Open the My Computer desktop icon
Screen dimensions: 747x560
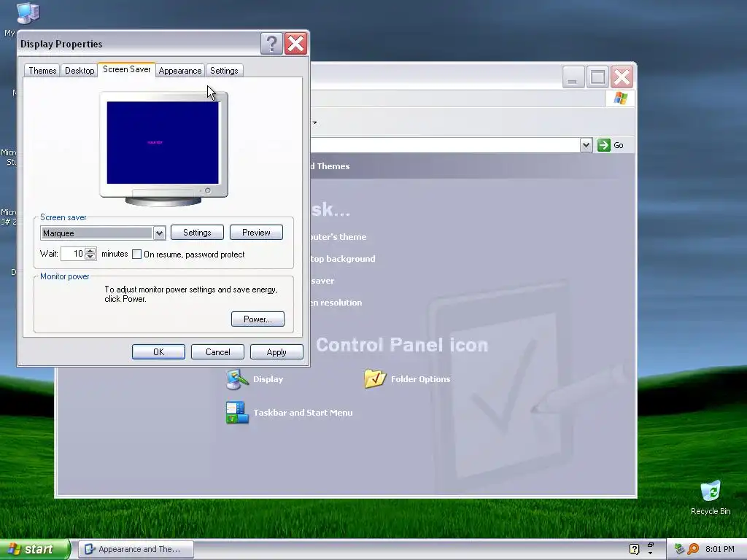click(28, 12)
